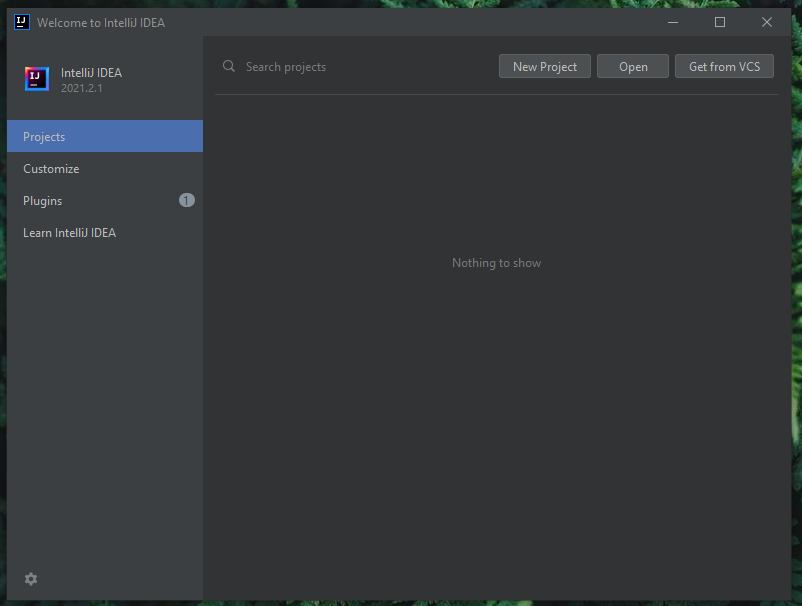Click the version number 2021.2.1
Screen dimensions: 802x606
point(82,88)
